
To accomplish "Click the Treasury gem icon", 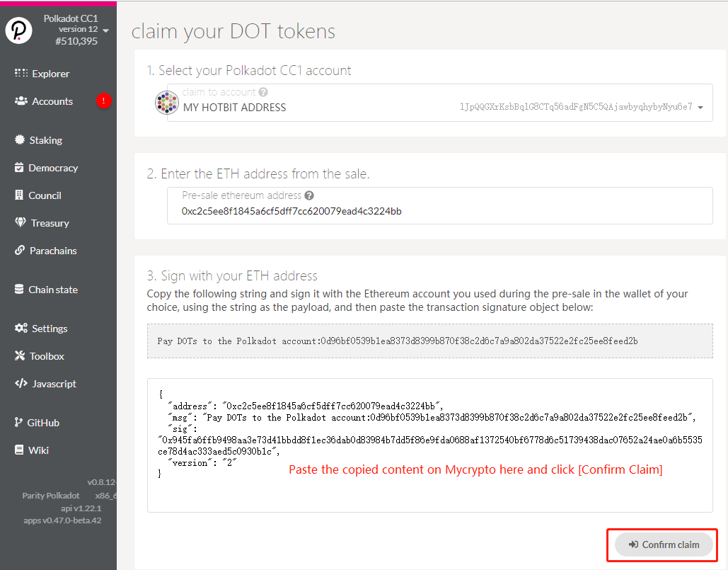I will tap(20, 223).
